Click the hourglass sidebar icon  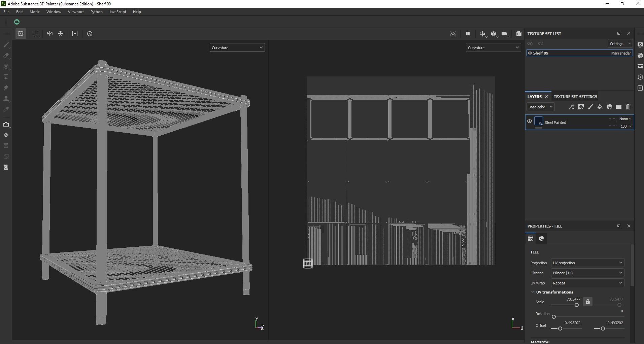point(6,146)
